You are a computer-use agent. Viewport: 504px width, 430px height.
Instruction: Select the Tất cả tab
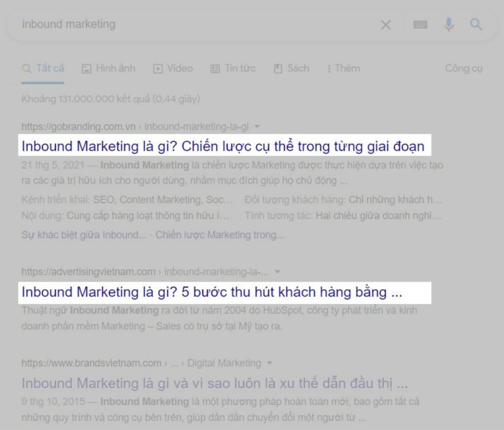click(x=43, y=68)
